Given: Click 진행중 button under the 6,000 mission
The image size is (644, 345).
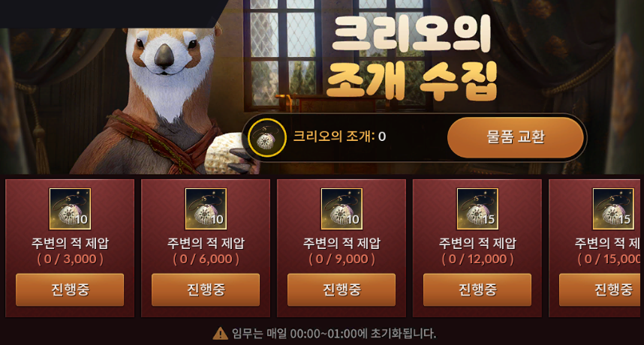Looking at the screenshot, I should pyautogui.click(x=206, y=289).
